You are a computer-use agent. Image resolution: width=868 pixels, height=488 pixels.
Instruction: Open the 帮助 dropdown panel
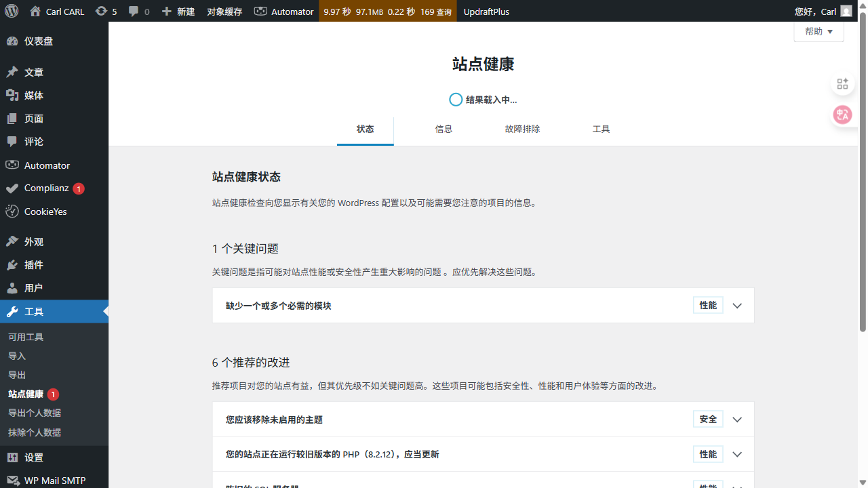(818, 31)
